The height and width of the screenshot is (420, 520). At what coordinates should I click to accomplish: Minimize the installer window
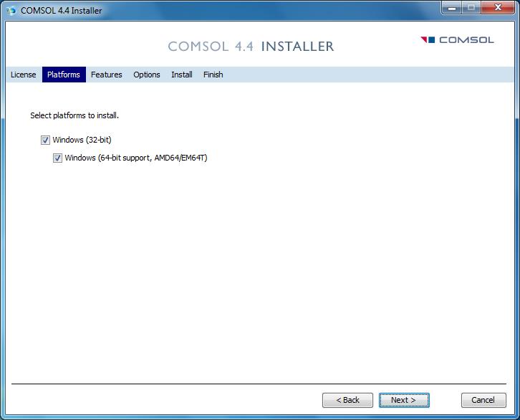coord(451,9)
